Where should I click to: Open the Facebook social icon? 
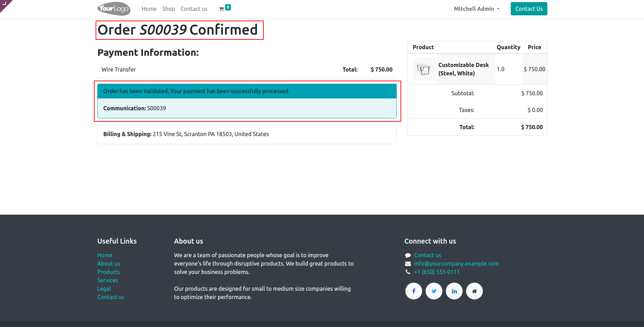pos(414,291)
